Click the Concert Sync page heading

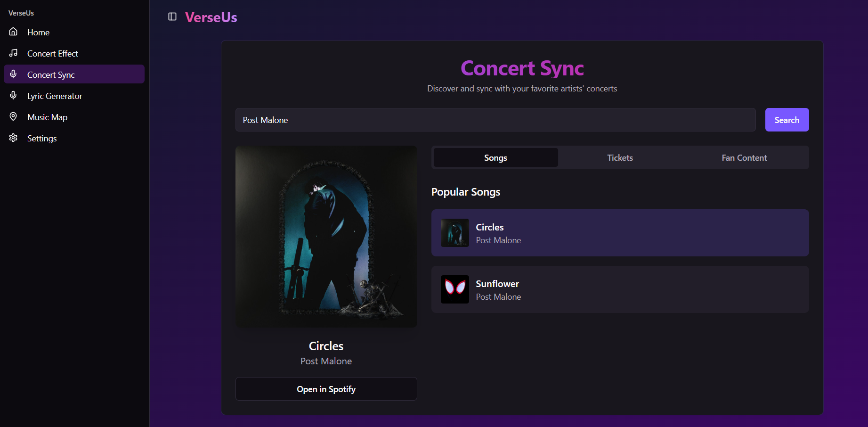click(522, 68)
